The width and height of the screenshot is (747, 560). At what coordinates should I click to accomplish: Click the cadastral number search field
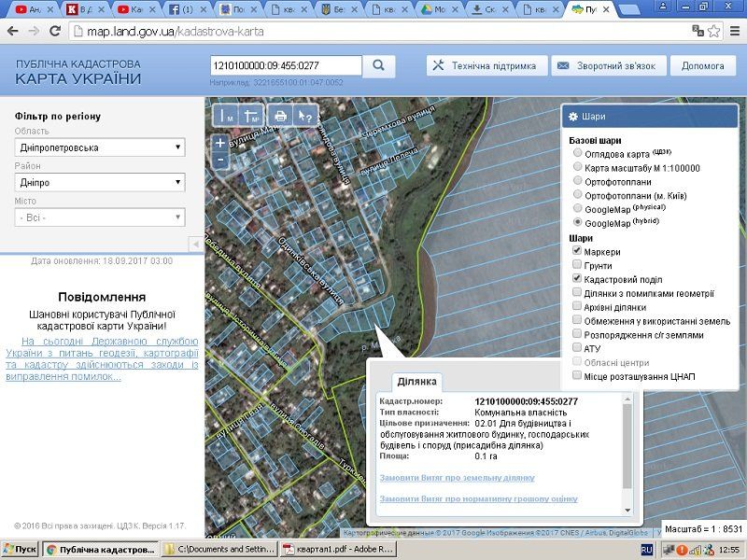(286, 66)
